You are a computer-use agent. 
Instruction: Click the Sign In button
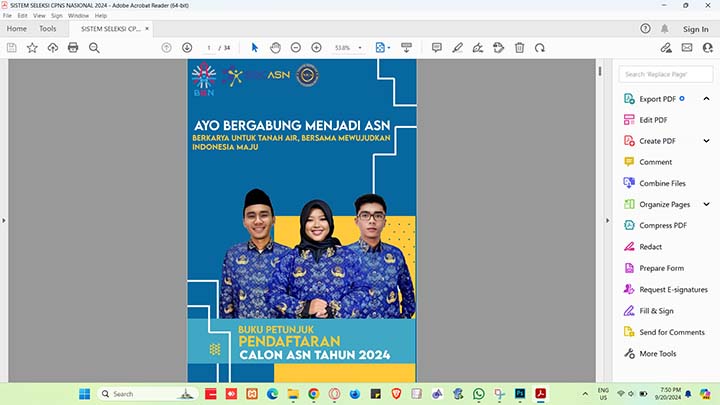pos(696,29)
